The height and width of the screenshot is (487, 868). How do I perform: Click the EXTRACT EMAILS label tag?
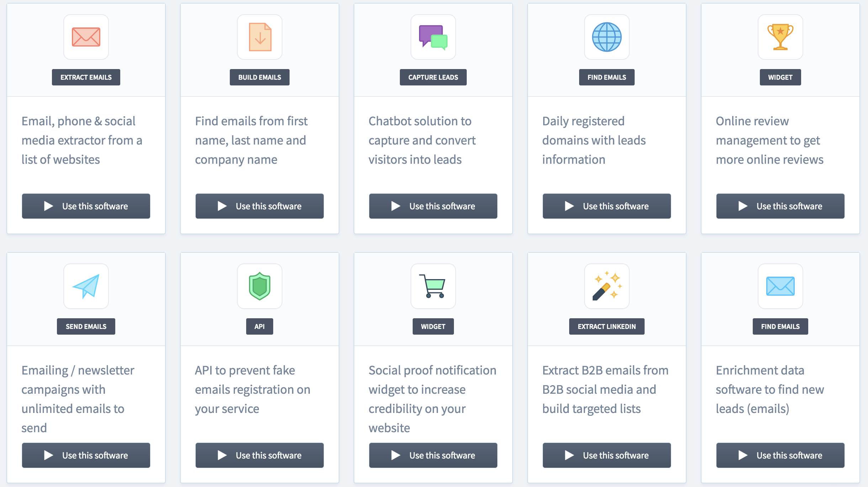(86, 77)
